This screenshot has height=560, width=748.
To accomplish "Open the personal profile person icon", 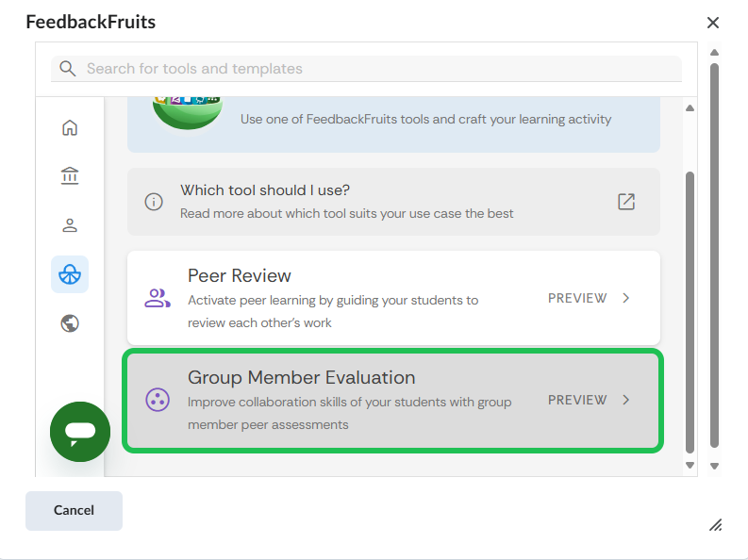I will tap(70, 225).
